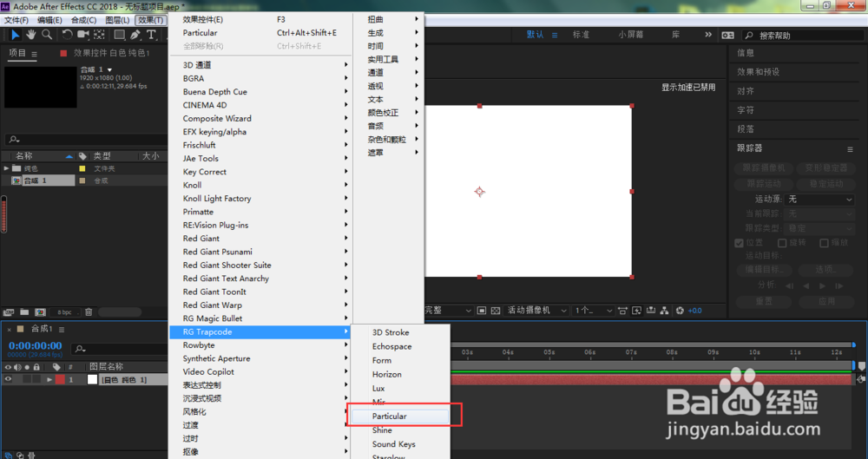Click the search icon in timeline search field
The width and height of the screenshot is (868, 459).
[80, 349]
